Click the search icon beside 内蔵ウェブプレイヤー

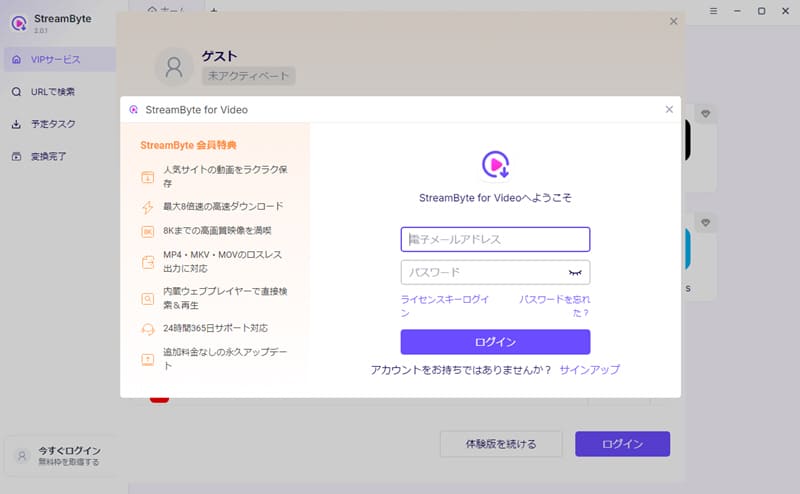147,299
